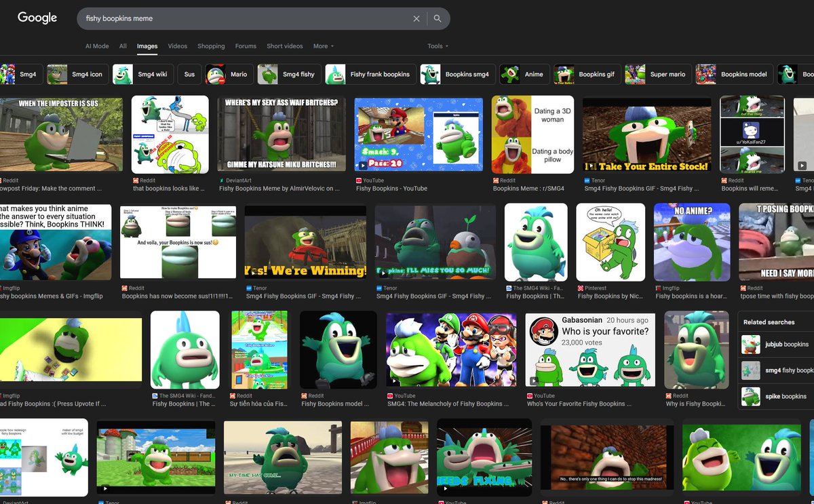Click play icon on Melancholy video thumbnail
Image resolution: width=814 pixels, height=504 pixels.
[x=395, y=380]
